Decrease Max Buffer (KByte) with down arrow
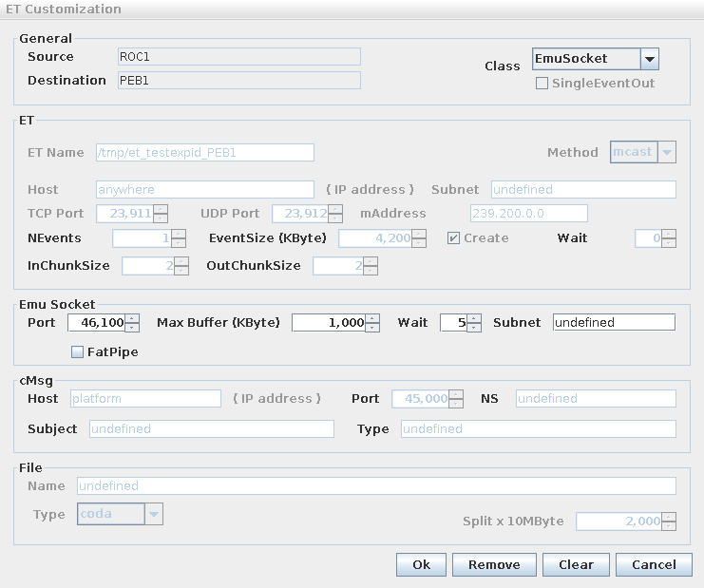Image resolution: width=704 pixels, height=588 pixels. coord(372,327)
